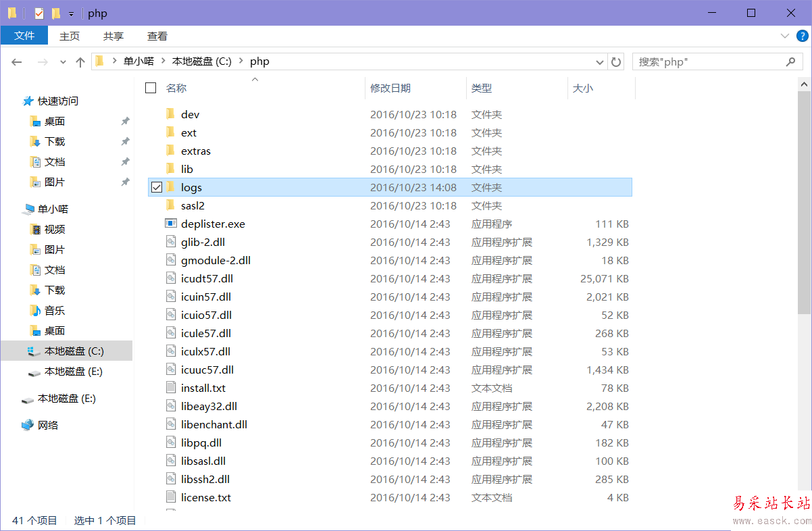
Task: Go forward to the next location
Action: point(43,61)
